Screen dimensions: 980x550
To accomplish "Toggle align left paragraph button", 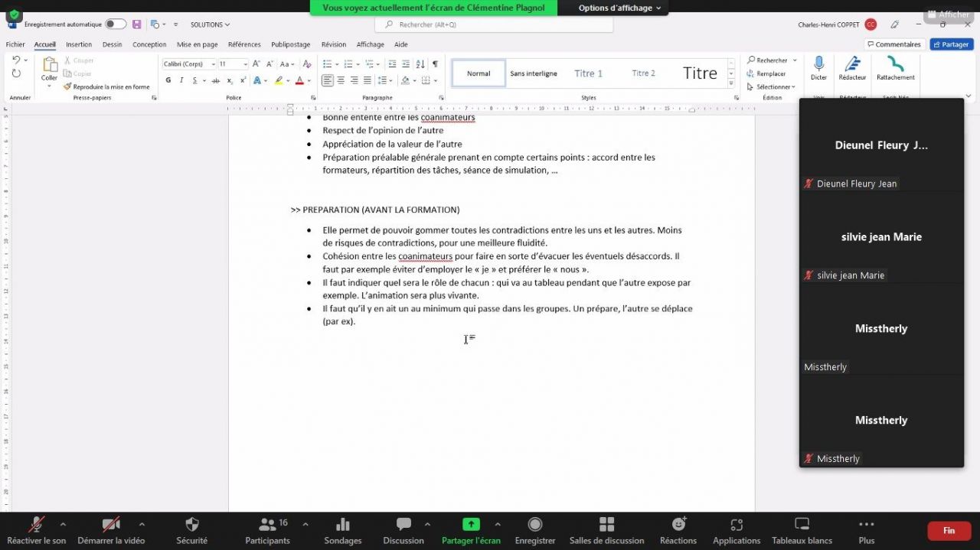I will tap(328, 80).
